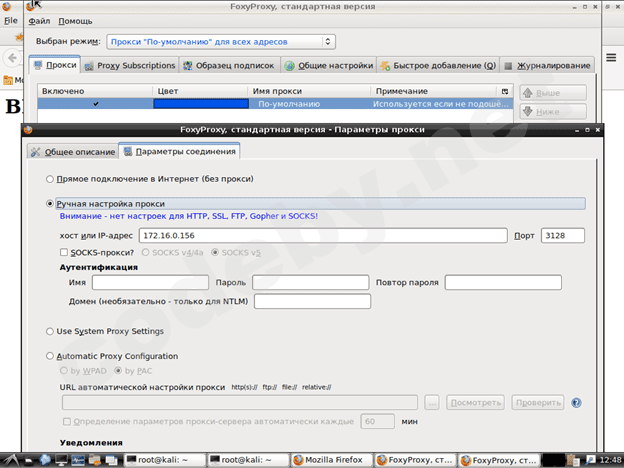Screen dimensions: 624x468
Task: Click the 60 minutes interval field
Action: pyautogui.click(x=378, y=421)
